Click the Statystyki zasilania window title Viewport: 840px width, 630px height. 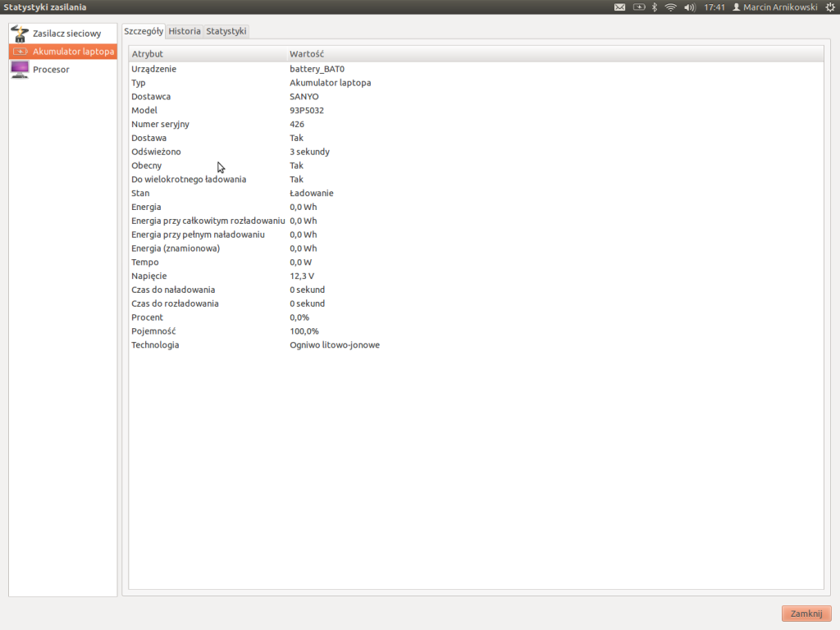click(x=45, y=7)
